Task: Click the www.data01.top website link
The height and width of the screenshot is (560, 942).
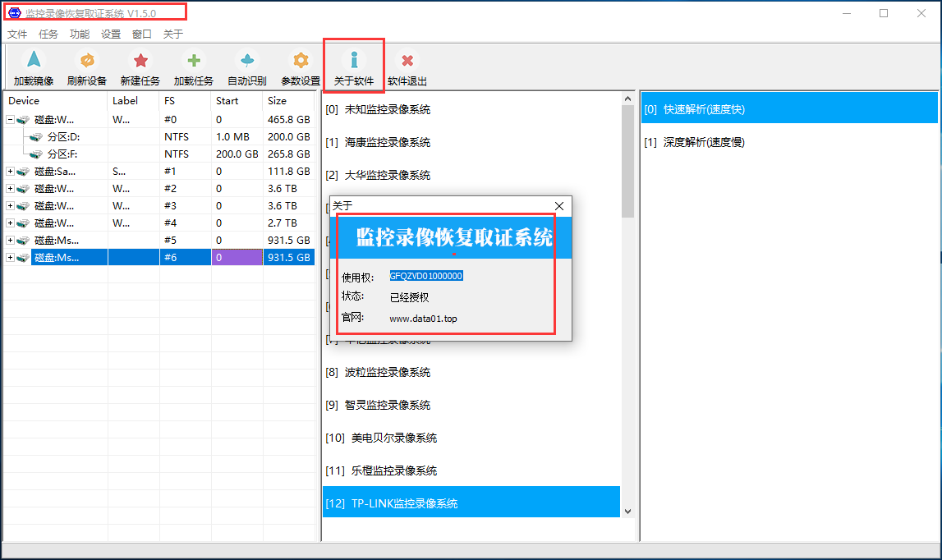Action: (423, 319)
